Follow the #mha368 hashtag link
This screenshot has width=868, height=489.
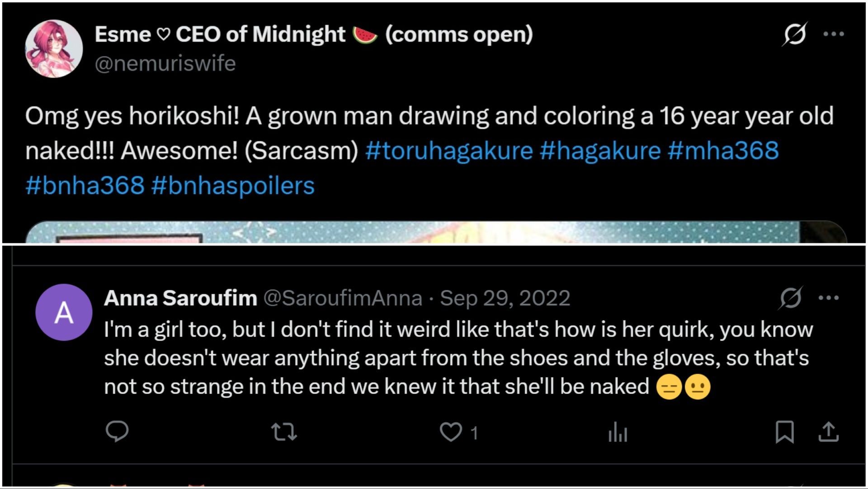click(723, 151)
